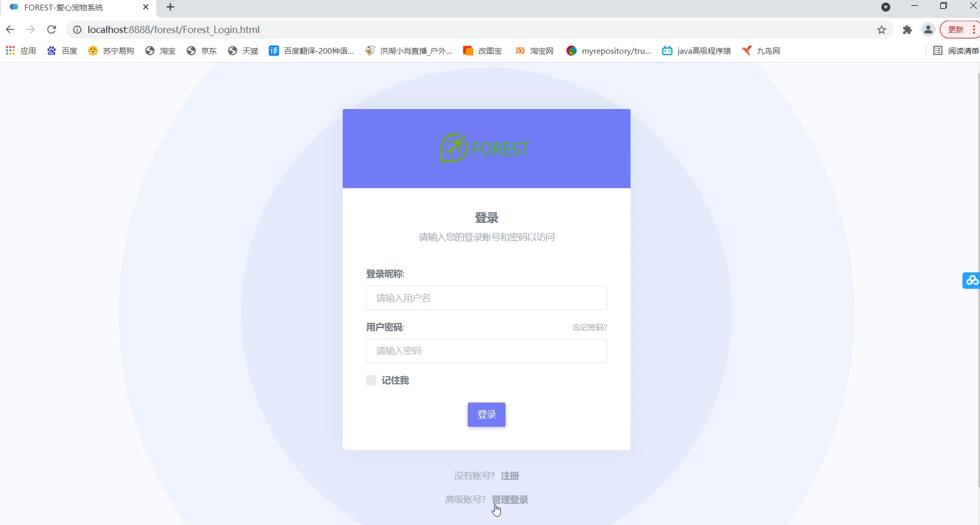Open the 管理登录 admin login link
The height and width of the screenshot is (525, 980).
(510, 500)
